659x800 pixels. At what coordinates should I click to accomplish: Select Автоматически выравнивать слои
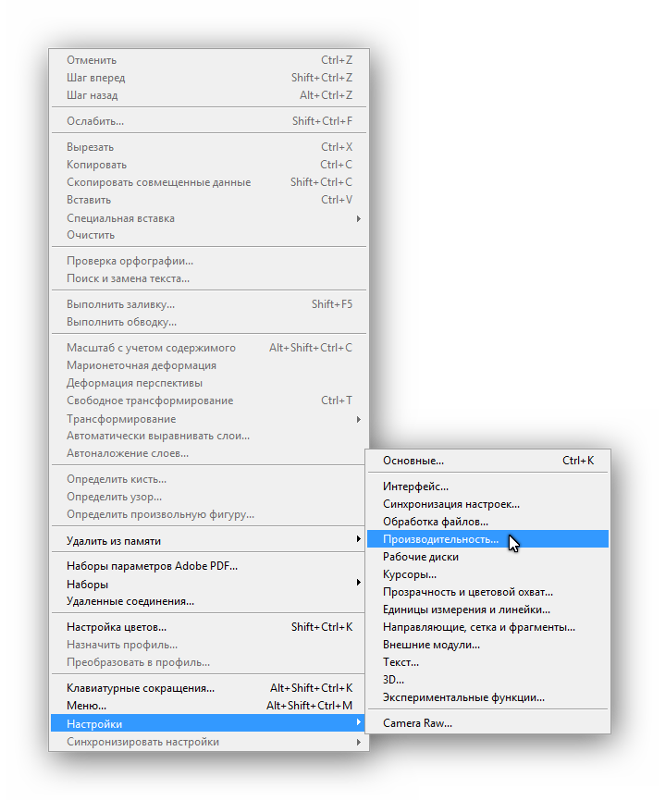click(x=208, y=436)
